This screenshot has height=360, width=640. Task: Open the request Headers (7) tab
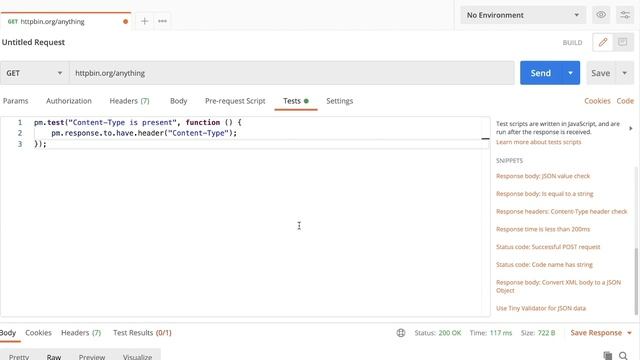(x=129, y=101)
